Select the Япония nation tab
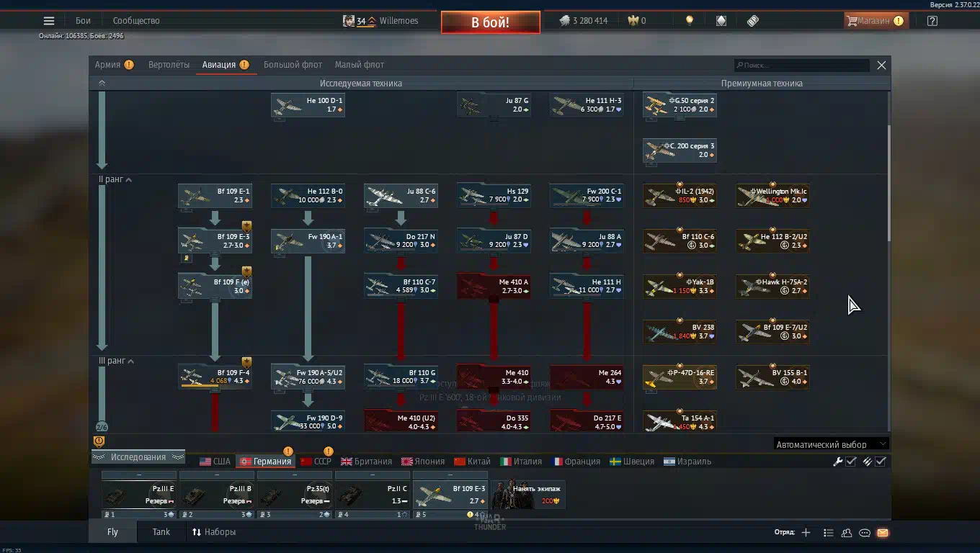This screenshot has height=553, width=980. click(x=423, y=462)
